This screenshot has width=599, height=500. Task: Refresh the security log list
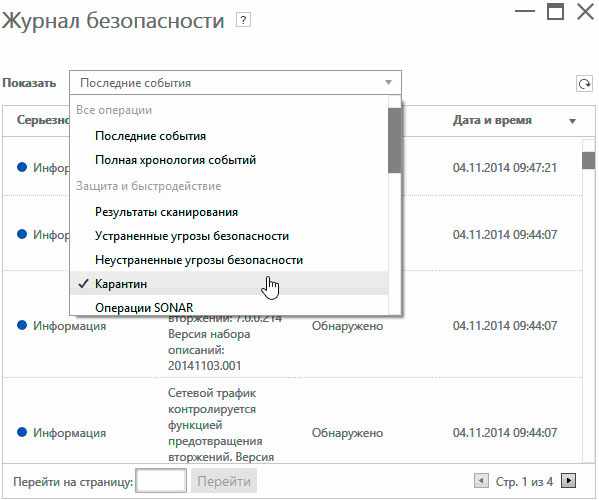coord(584,83)
